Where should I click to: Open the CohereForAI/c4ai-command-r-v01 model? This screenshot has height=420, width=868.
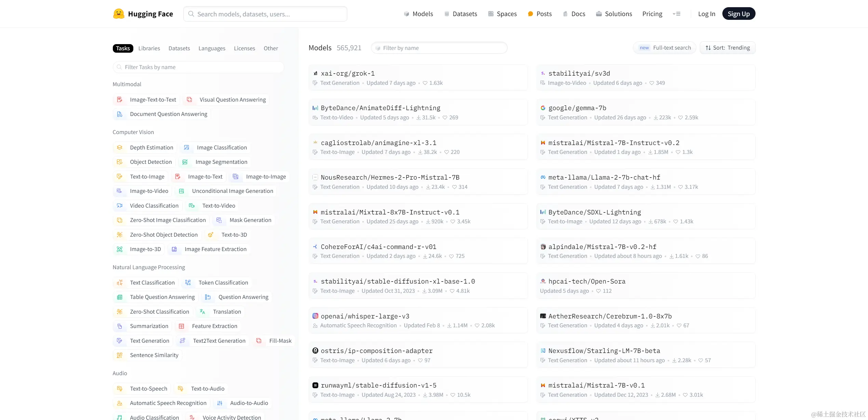pos(418,251)
